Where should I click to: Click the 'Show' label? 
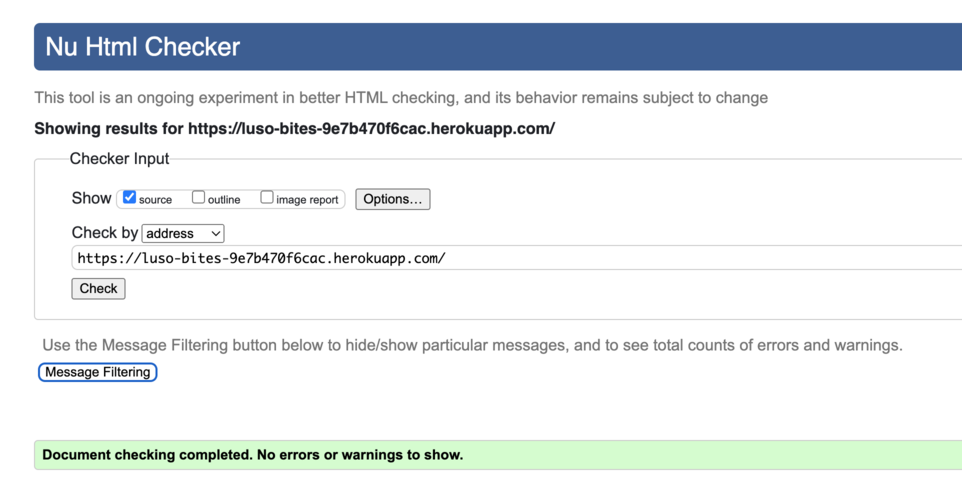point(91,198)
